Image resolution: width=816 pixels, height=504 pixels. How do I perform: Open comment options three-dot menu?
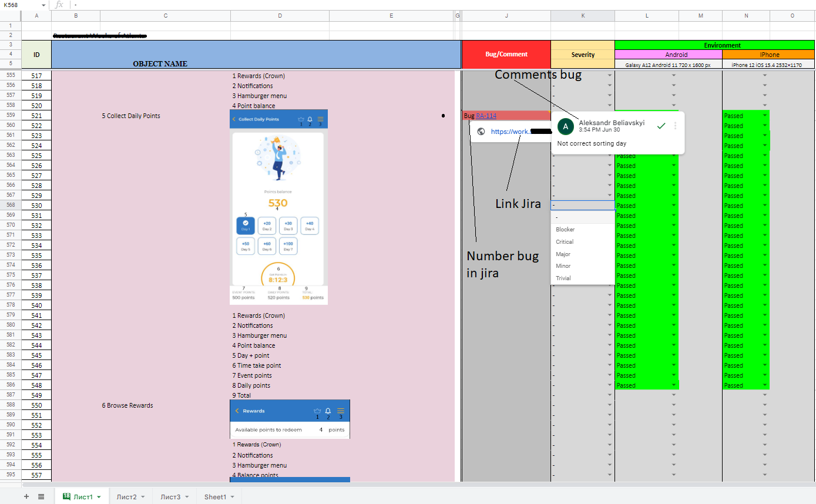[676, 126]
